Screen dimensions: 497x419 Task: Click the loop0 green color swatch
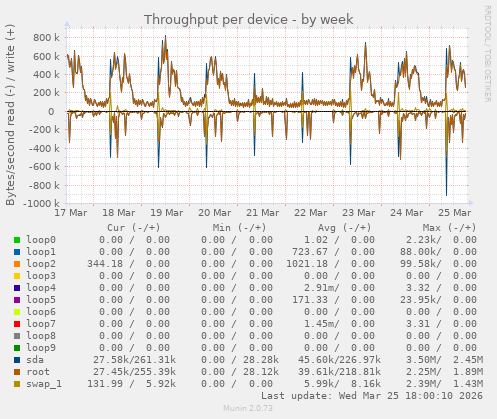pyautogui.click(x=17, y=240)
